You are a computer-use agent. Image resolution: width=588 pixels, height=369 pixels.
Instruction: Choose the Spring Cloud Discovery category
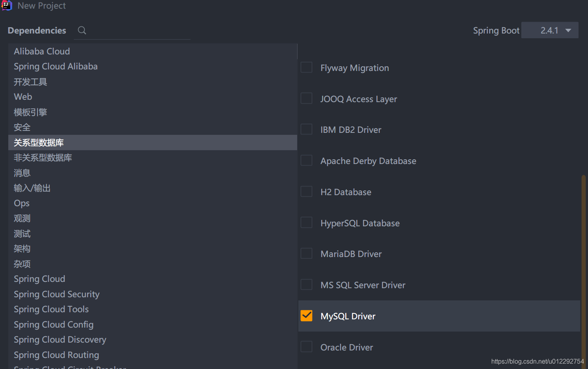[x=153, y=340]
